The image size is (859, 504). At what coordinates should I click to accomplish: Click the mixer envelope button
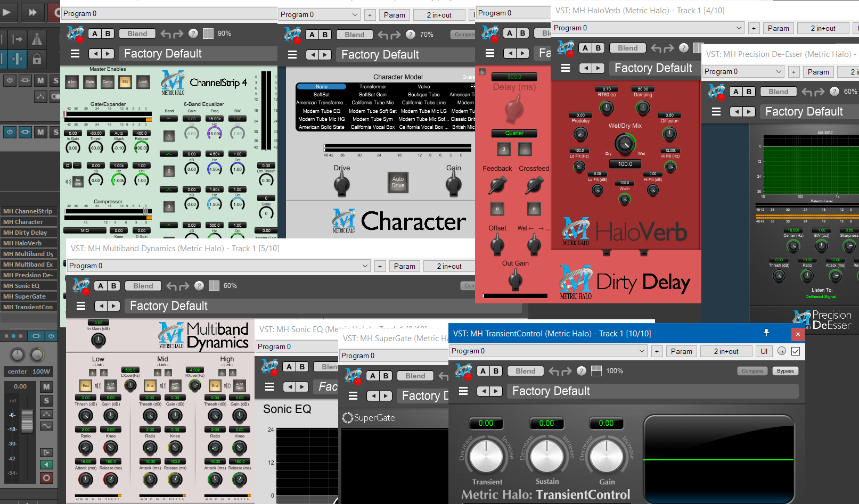46,414
